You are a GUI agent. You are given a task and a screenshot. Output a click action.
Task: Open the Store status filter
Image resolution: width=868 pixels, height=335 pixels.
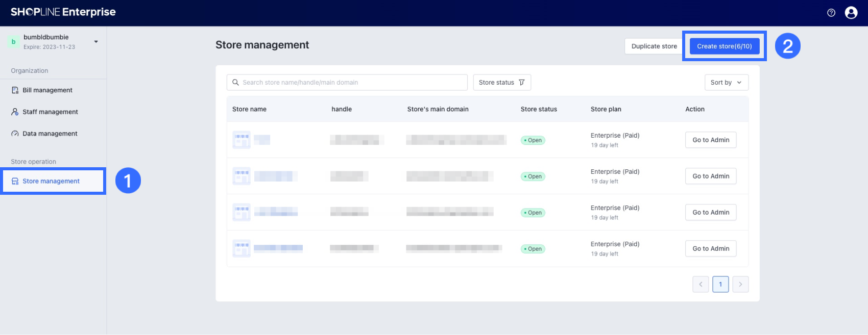click(x=502, y=83)
